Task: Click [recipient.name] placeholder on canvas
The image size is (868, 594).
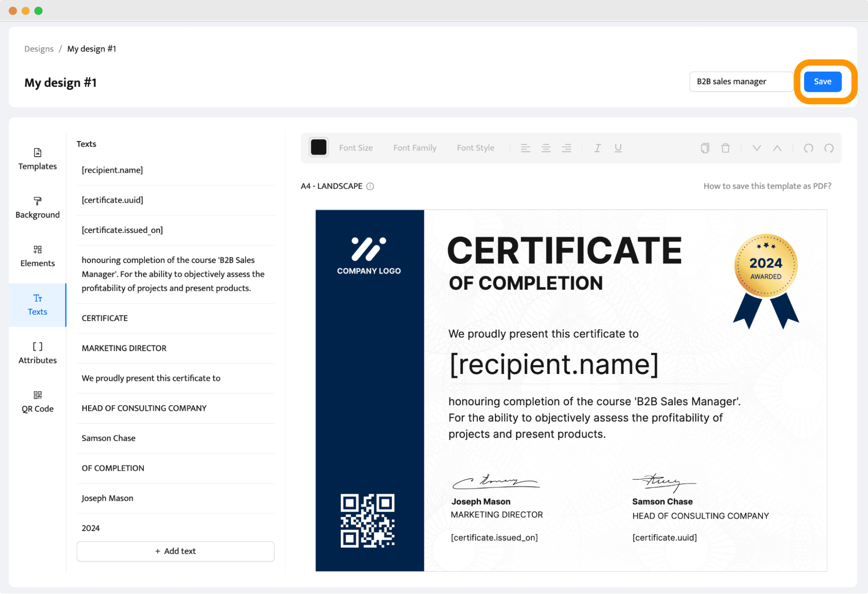Action: point(554,364)
